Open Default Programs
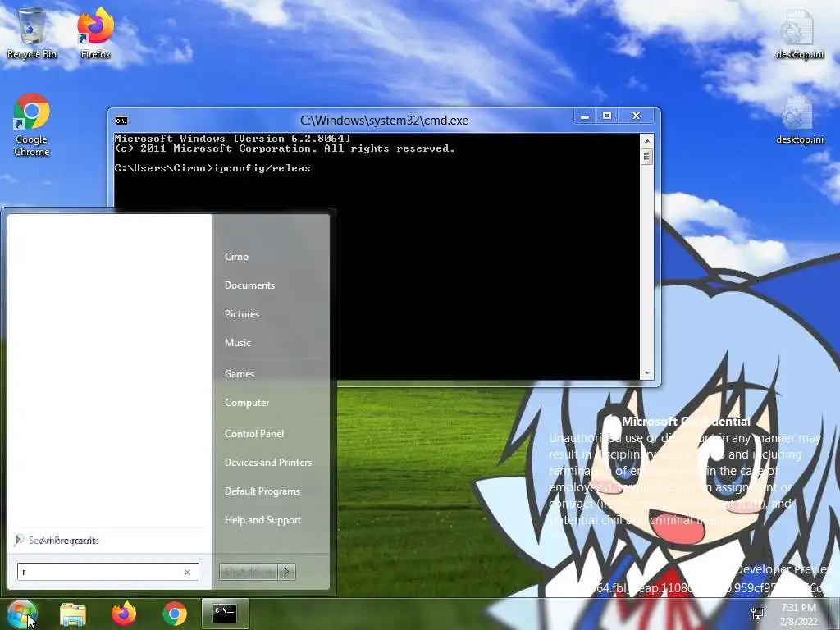This screenshot has width=840, height=630. (x=262, y=491)
